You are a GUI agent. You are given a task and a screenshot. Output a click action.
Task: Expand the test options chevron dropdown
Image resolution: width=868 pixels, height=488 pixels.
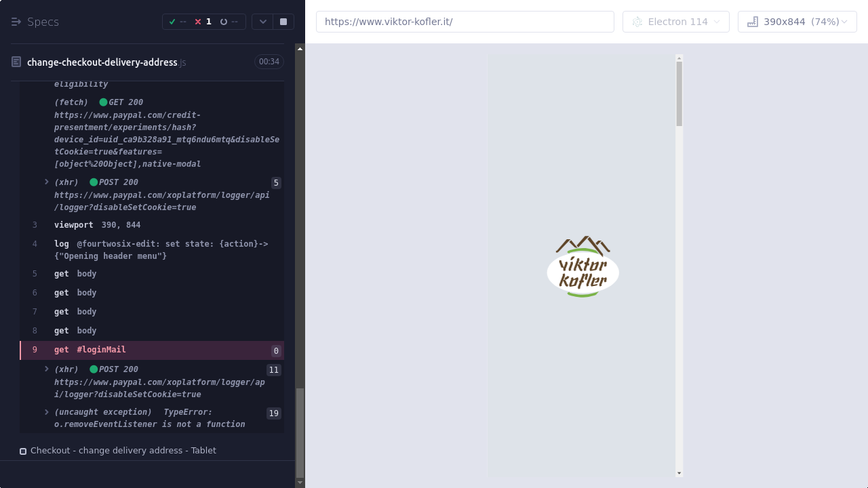pos(263,22)
